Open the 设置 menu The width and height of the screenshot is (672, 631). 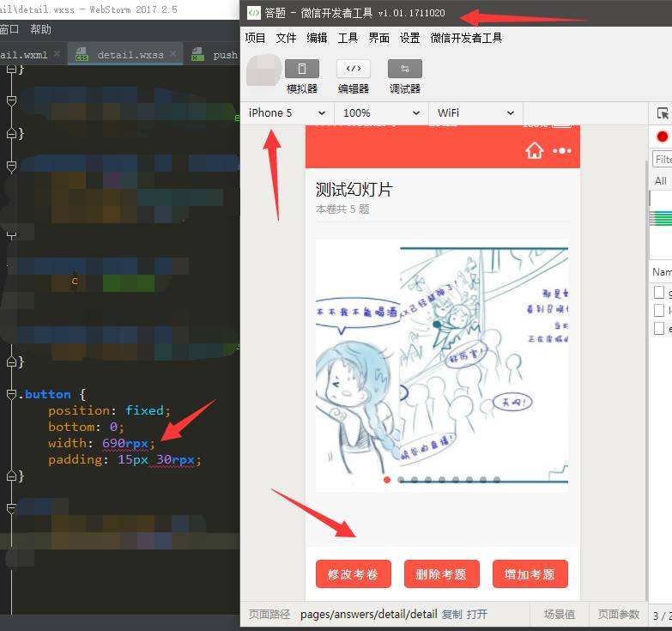pyautogui.click(x=409, y=38)
